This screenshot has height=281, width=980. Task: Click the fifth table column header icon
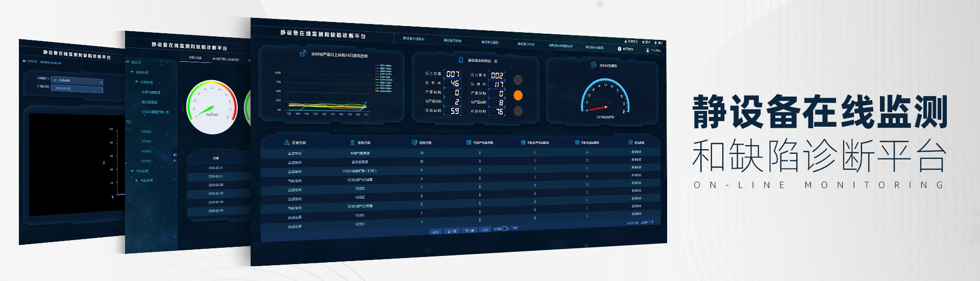coord(523,143)
